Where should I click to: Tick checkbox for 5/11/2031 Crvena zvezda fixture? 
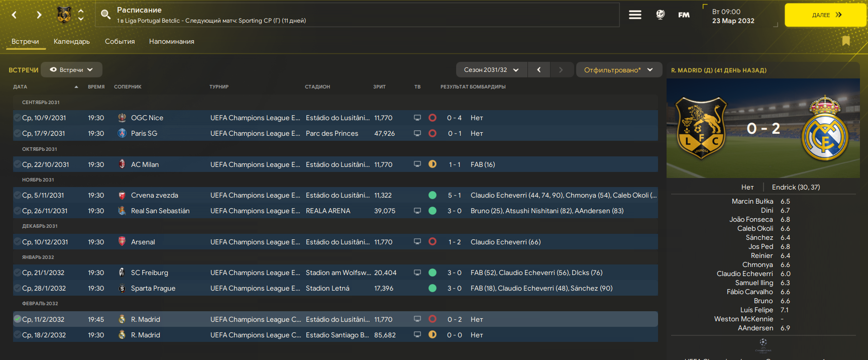click(x=18, y=195)
